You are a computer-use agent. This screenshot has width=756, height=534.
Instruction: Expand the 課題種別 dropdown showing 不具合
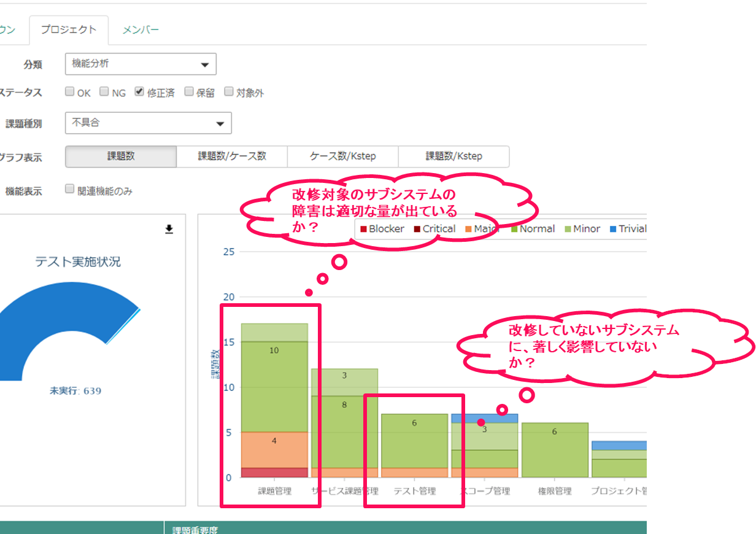click(x=148, y=123)
